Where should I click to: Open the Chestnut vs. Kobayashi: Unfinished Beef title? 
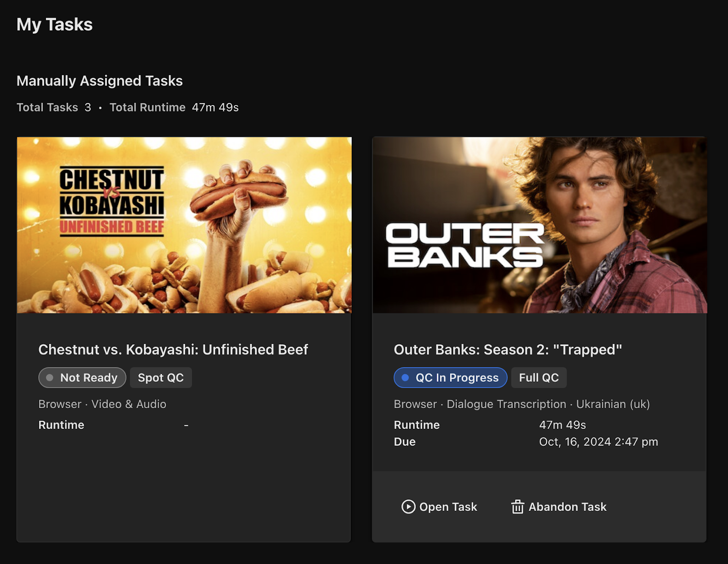173,349
